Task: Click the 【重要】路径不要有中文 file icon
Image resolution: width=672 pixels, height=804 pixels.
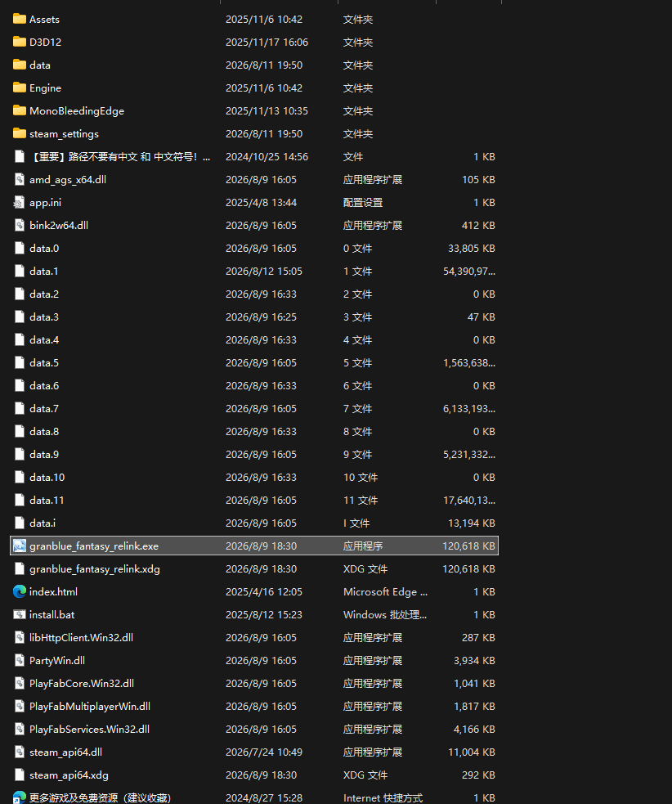Action: tap(20, 156)
